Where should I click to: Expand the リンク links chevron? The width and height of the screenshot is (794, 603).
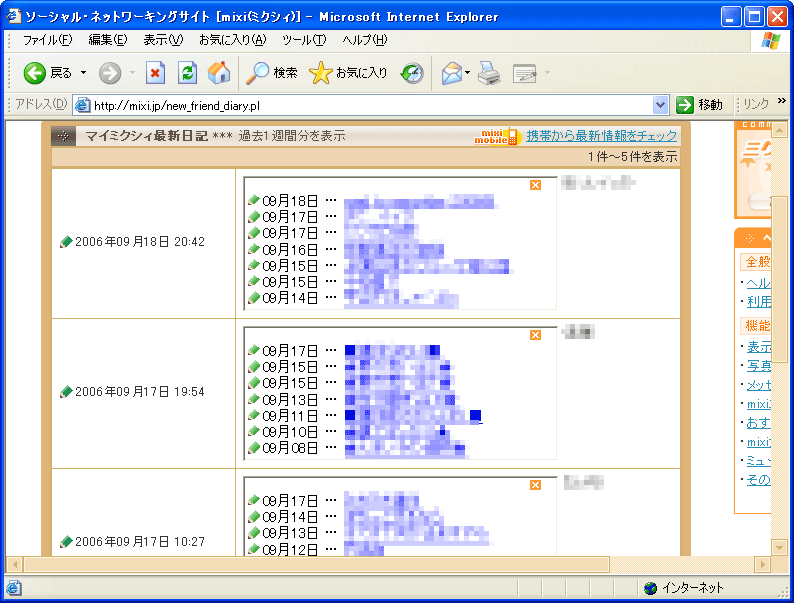[x=782, y=101]
